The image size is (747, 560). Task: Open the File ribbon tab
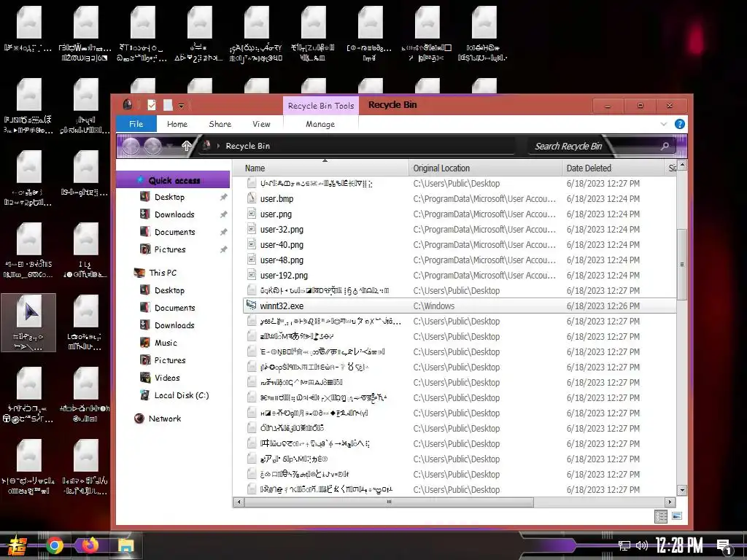point(136,124)
